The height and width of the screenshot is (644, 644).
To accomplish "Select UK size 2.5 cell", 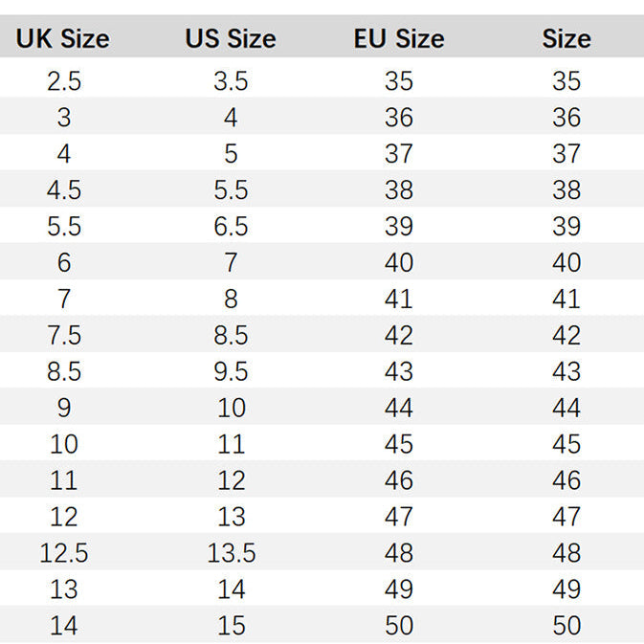I will tap(64, 81).
